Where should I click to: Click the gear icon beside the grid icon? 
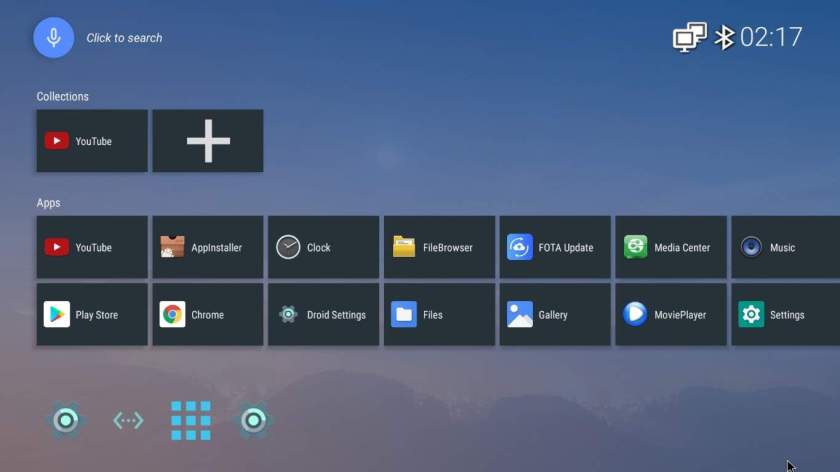point(253,421)
